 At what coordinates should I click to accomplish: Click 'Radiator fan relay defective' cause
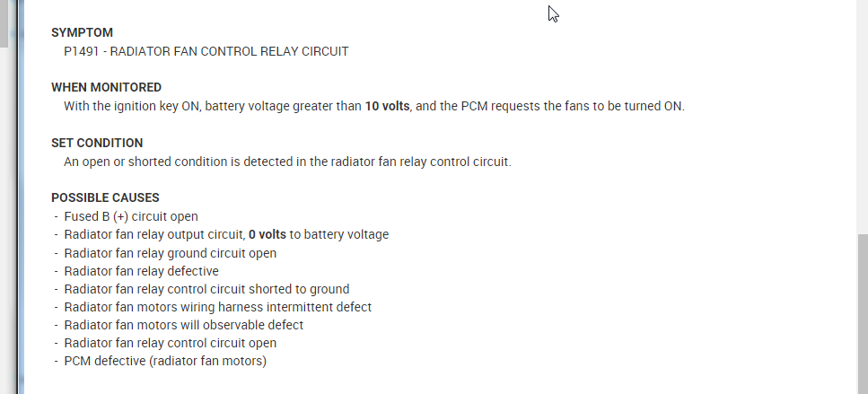coord(141,271)
